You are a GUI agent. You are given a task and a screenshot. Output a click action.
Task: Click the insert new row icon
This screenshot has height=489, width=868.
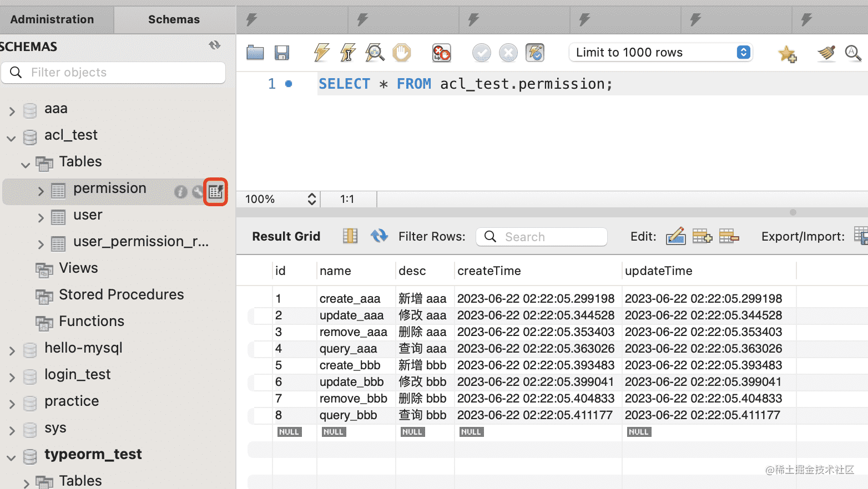click(702, 237)
